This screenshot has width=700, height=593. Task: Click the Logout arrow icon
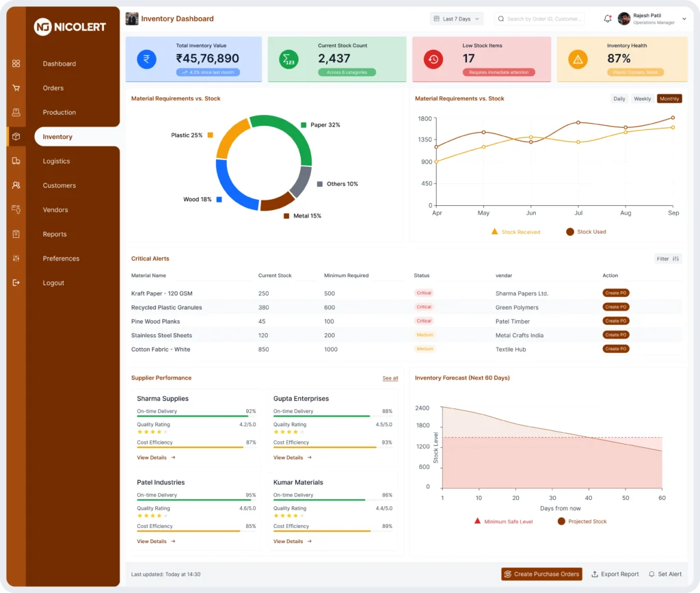16,282
